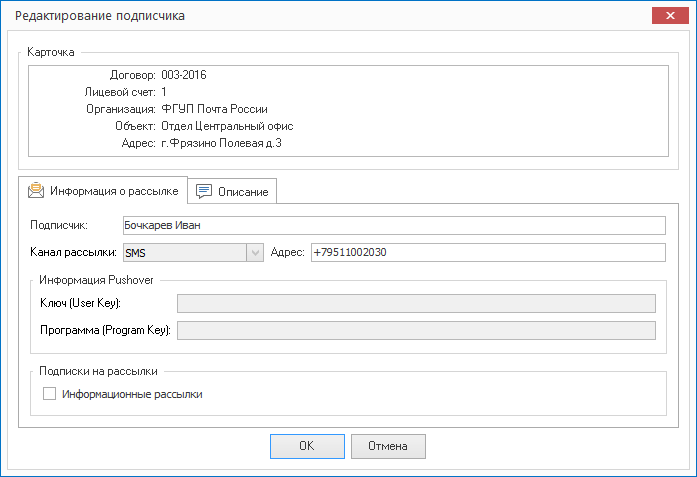Click the Лицевой счет value 1
Screen dimensions: 697x477
[164, 92]
